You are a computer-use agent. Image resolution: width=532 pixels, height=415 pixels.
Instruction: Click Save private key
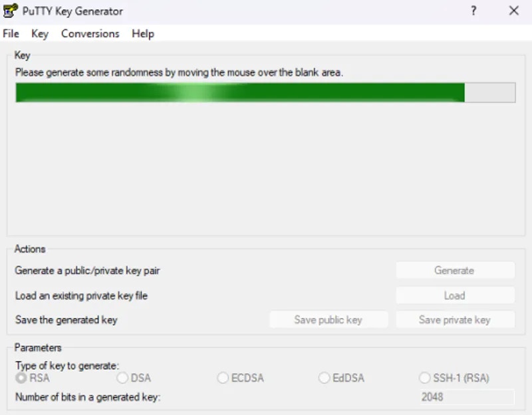click(x=455, y=319)
